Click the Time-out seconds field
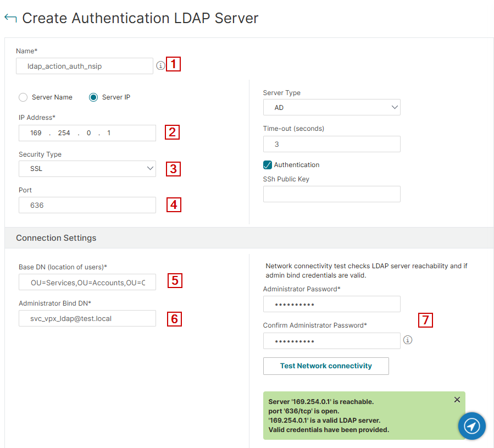This screenshot has width=494, height=448. (332, 144)
